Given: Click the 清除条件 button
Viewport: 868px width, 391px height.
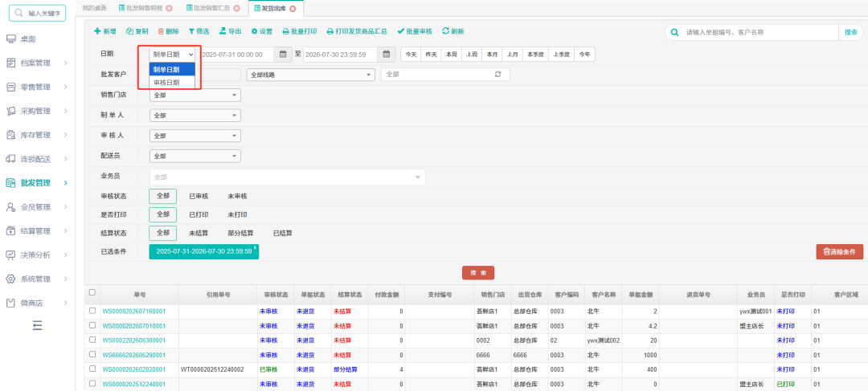Looking at the screenshot, I should coord(840,251).
